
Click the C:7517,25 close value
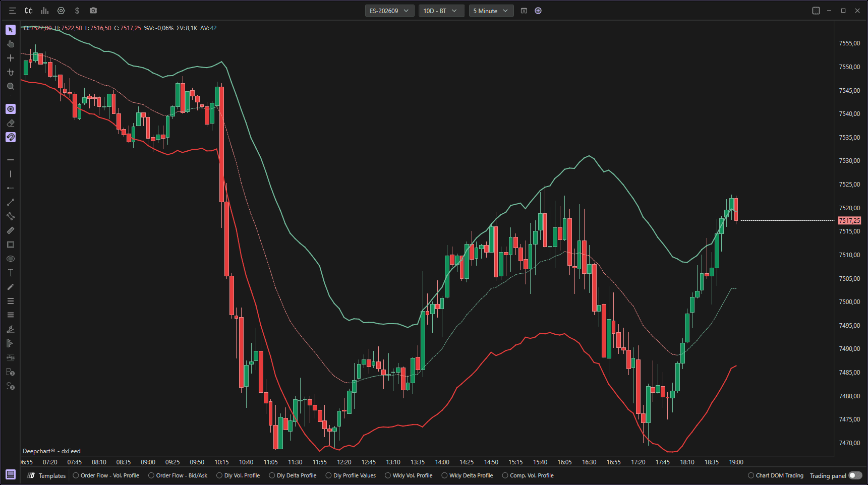pos(128,28)
